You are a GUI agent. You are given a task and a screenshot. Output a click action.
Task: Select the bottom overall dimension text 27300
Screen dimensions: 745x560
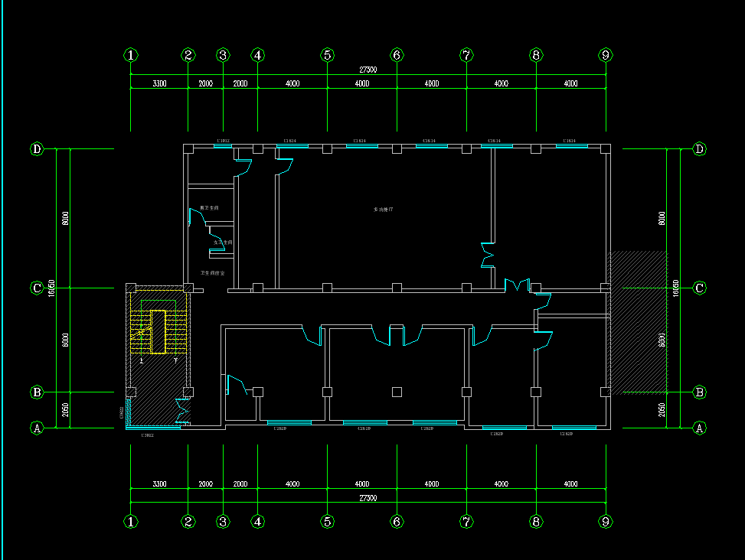[368, 498]
